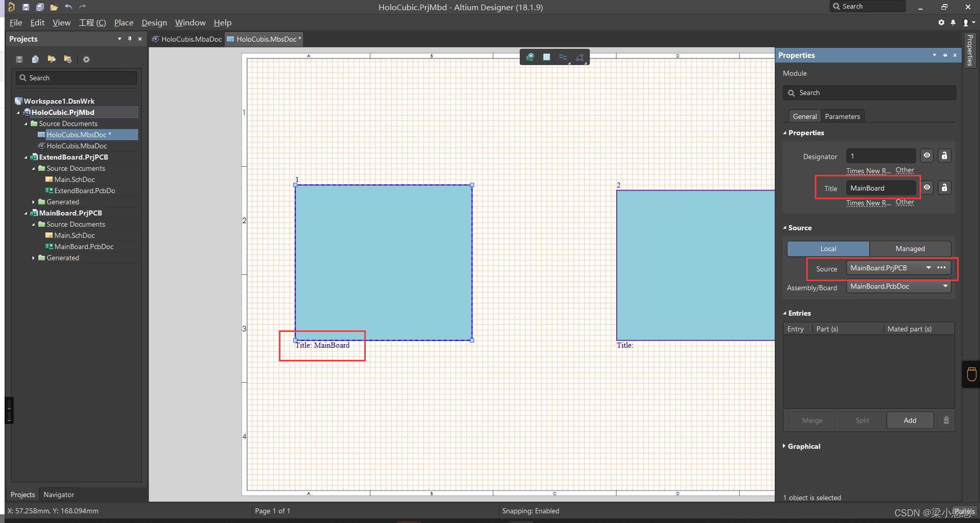Open Projects panel gear settings icon
The image size is (980, 523).
point(86,59)
